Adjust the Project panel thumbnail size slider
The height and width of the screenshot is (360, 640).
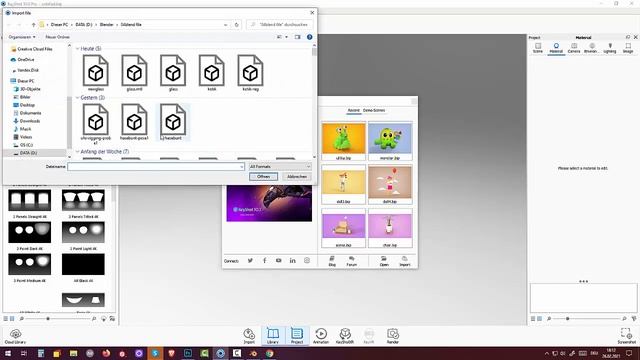pyautogui.click(x=567, y=318)
